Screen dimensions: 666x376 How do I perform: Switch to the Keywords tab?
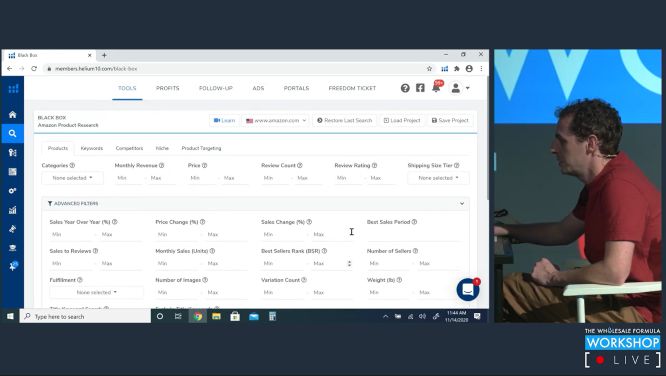click(x=92, y=148)
